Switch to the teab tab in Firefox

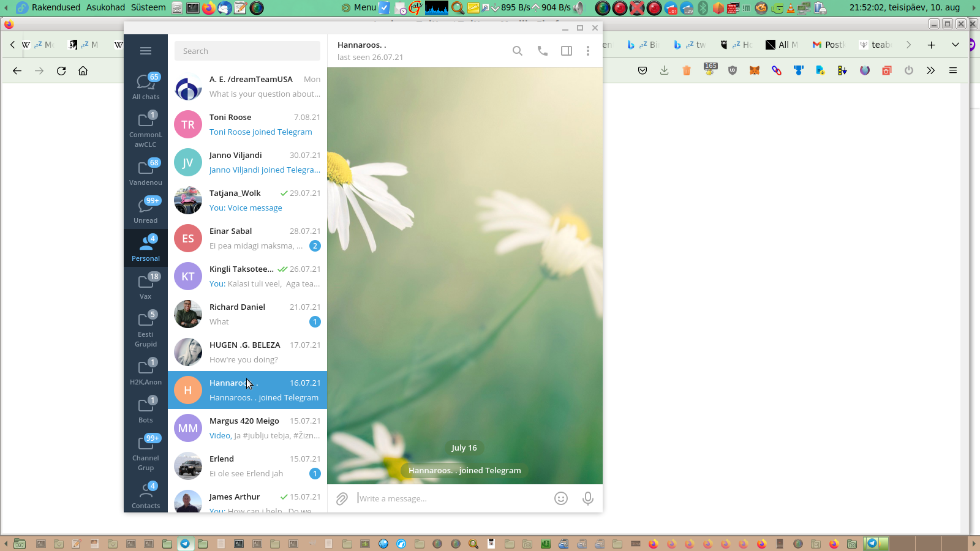pos(875,45)
